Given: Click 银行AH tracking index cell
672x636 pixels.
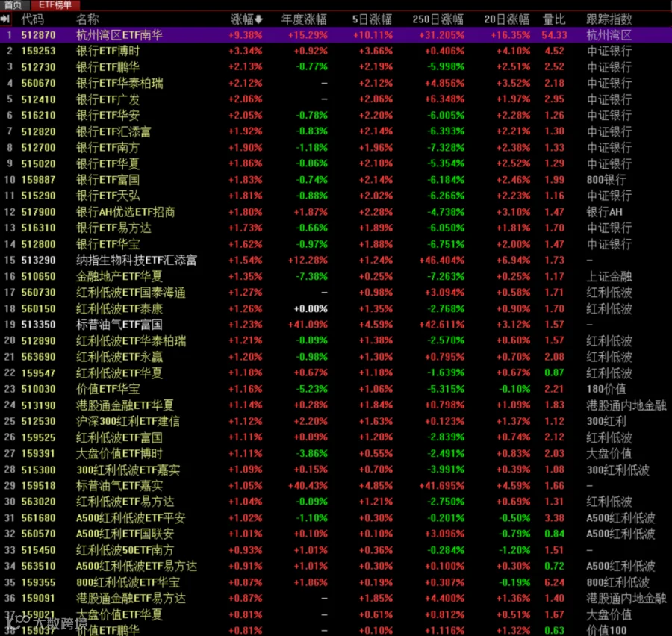Looking at the screenshot, I should click(x=604, y=212).
